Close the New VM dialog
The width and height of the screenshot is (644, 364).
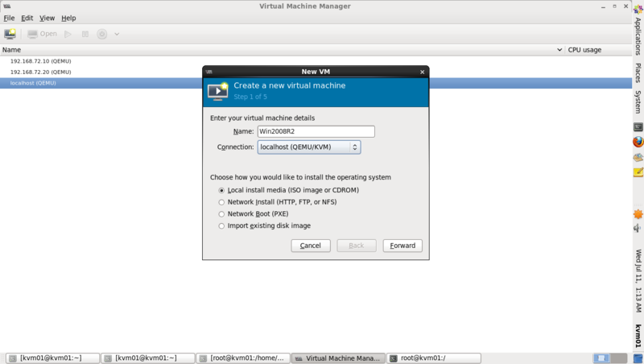coord(422,72)
